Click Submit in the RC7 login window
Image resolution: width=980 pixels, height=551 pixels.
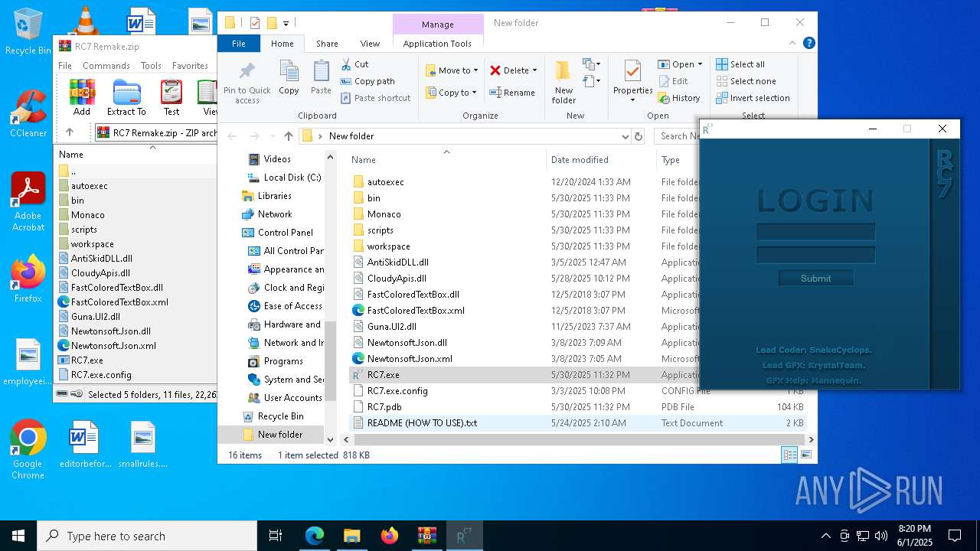coord(815,278)
